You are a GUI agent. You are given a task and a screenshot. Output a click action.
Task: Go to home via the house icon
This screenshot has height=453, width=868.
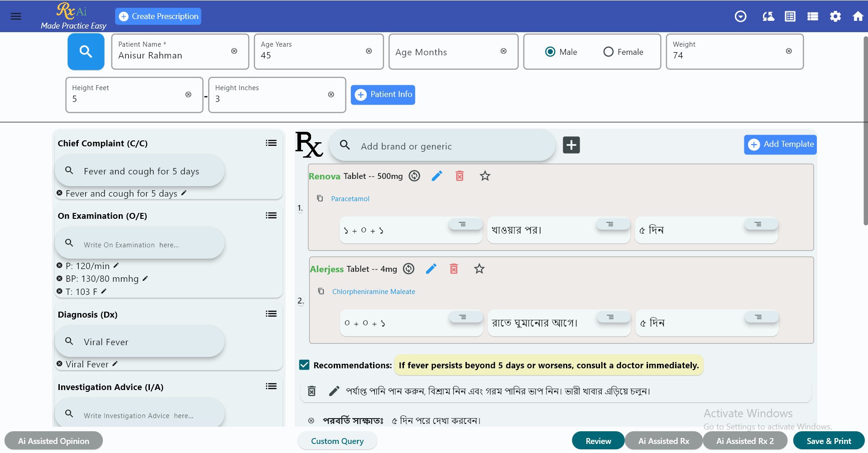click(858, 16)
